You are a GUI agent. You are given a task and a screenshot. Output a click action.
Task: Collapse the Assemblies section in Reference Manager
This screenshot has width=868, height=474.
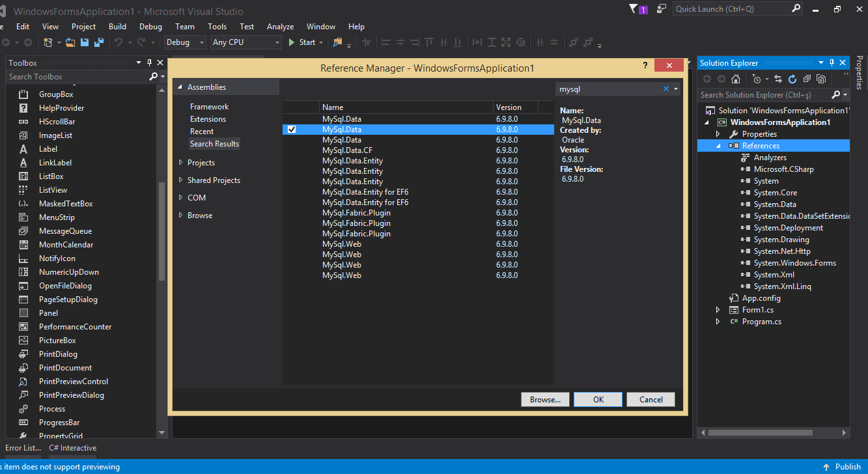(x=180, y=87)
